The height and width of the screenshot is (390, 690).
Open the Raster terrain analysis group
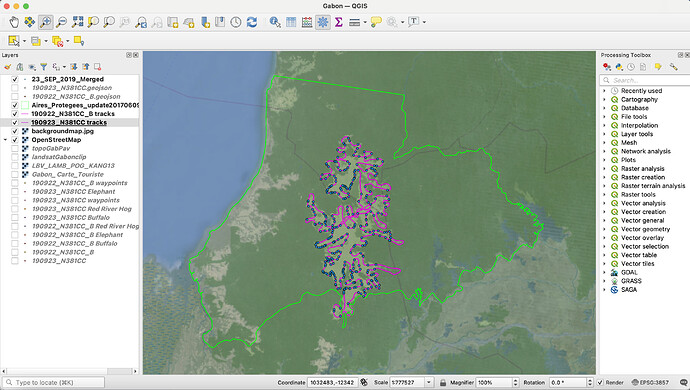(653, 186)
